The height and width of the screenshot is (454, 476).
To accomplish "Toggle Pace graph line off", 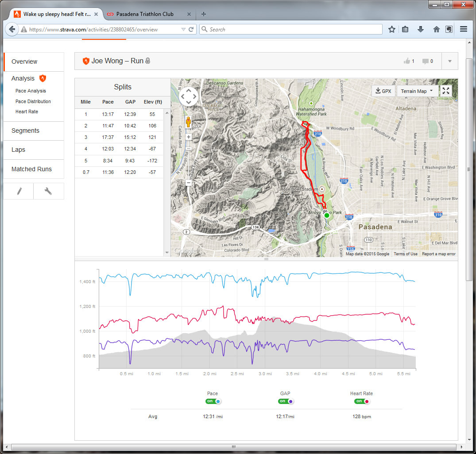I will (213, 401).
